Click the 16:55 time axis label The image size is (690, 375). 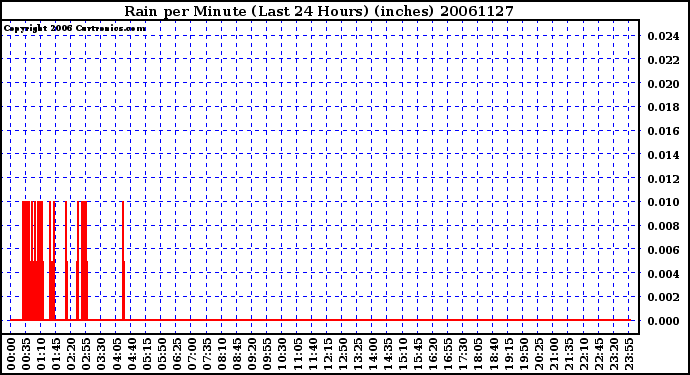[448, 354]
